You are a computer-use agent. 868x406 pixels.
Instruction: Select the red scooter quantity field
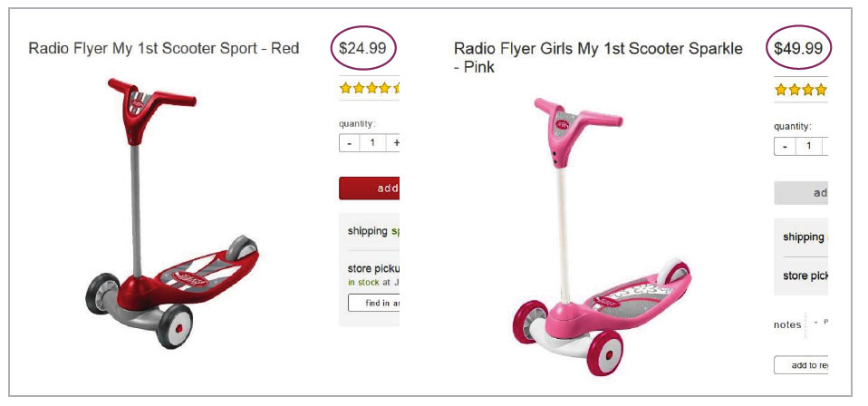point(372,143)
